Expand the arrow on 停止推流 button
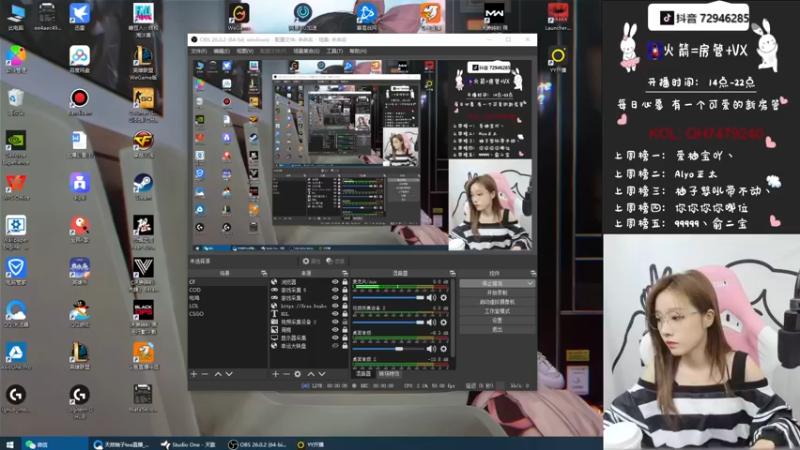Screen dimensions: 800x450 click(530, 283)
